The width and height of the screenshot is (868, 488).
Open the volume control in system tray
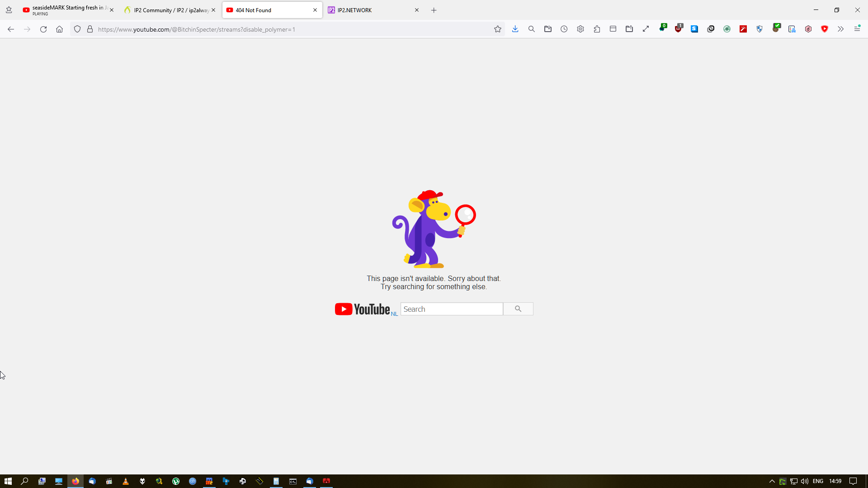click(805, 481)
